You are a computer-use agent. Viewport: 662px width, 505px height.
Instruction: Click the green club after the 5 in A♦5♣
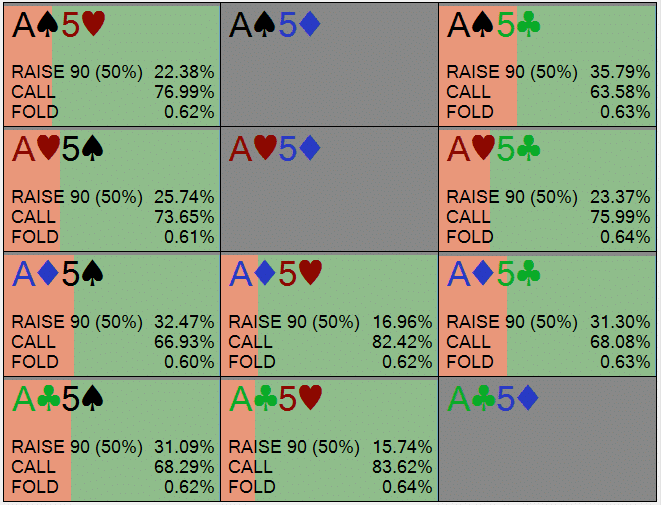pos(529,274)
